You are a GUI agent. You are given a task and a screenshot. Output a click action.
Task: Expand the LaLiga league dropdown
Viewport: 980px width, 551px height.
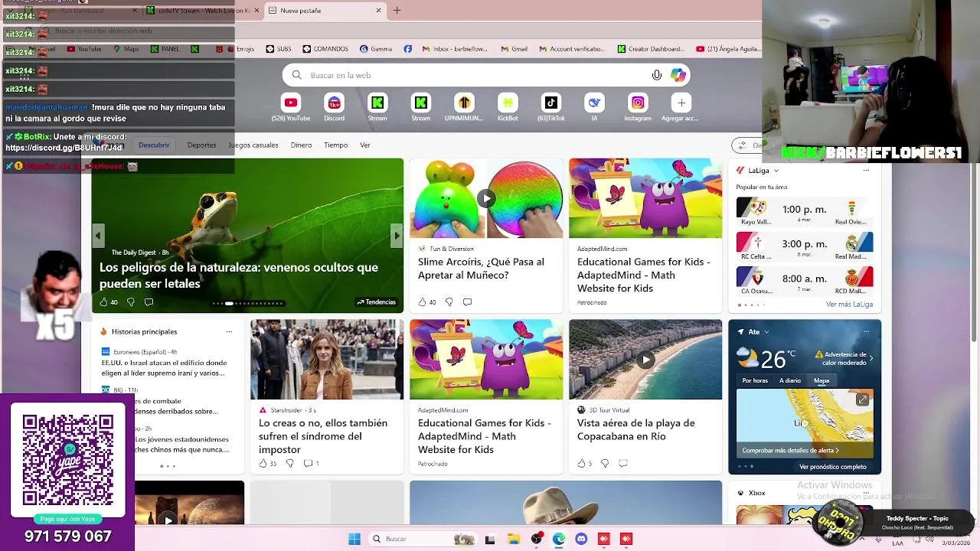point(776,171)
